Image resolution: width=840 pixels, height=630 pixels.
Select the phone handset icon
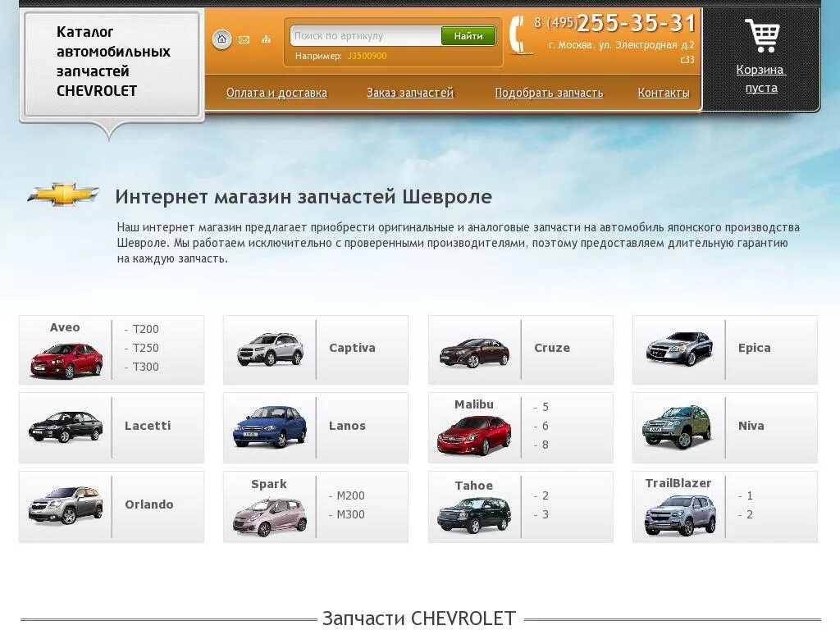[519, 35]
